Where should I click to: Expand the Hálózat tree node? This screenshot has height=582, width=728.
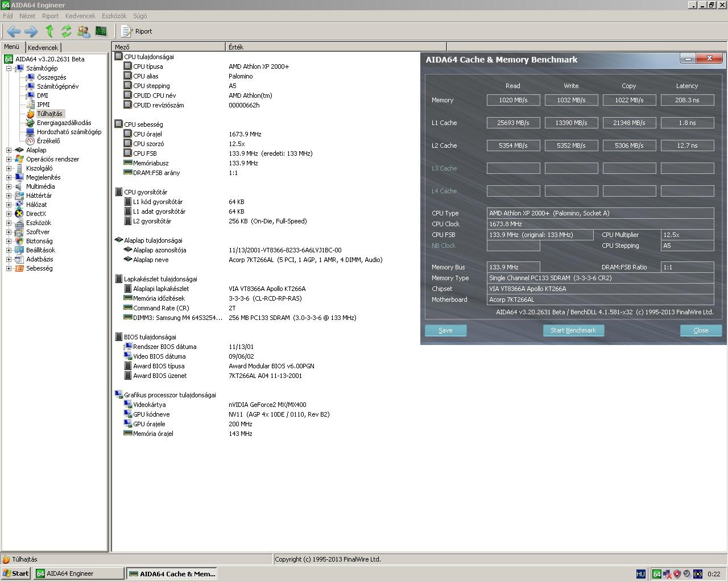[x=9, y=205]
